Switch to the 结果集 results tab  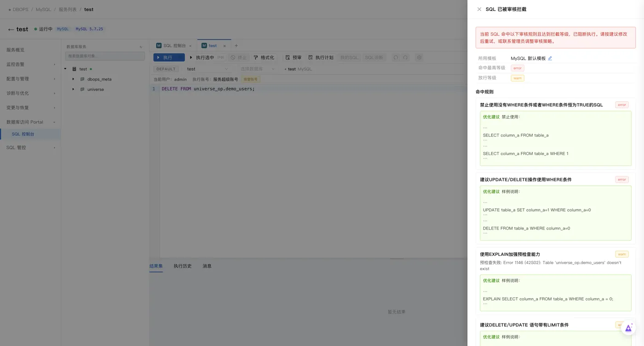point(156,266)
